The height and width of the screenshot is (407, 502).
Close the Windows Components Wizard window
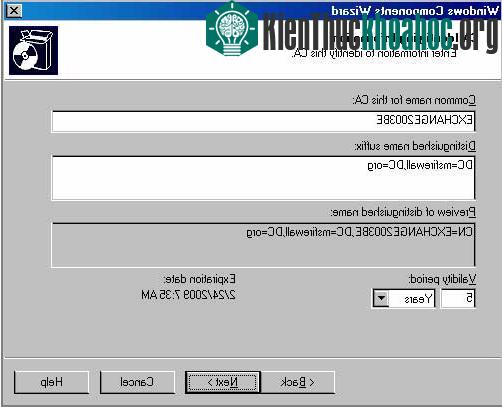[x=14, y=11]
